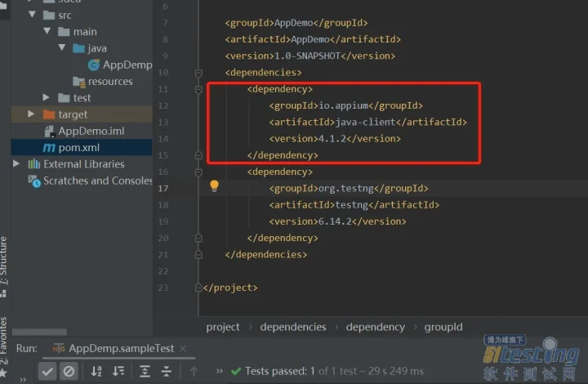Click fold end marker at line 23
Viewport: 588px width, 384px height.
pos(198,288)
